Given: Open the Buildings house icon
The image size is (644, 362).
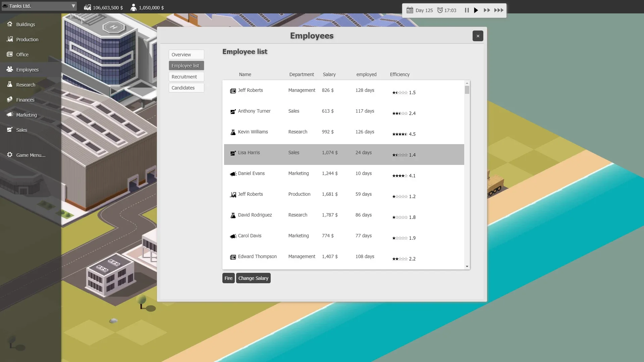Looking at the screenshot, I should 10,24.
